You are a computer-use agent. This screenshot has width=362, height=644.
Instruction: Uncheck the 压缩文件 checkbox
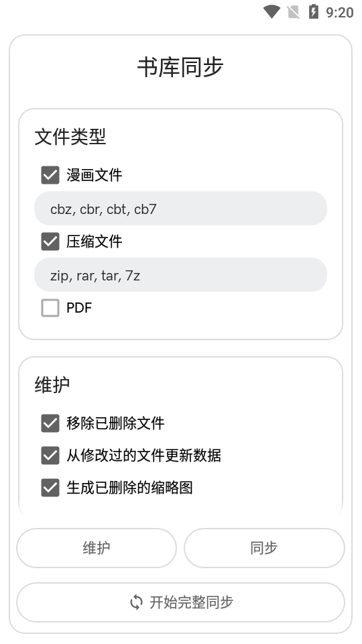[x=50, y=241]
